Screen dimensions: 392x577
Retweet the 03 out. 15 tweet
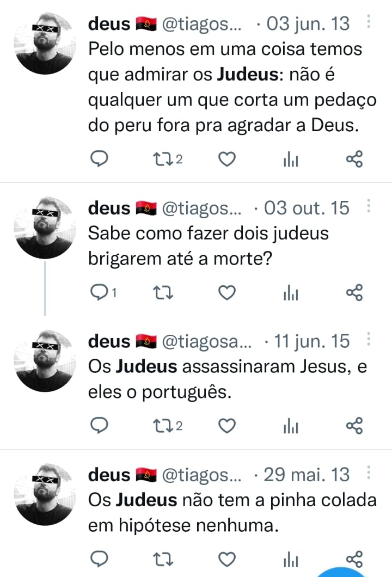click(163, 293)
